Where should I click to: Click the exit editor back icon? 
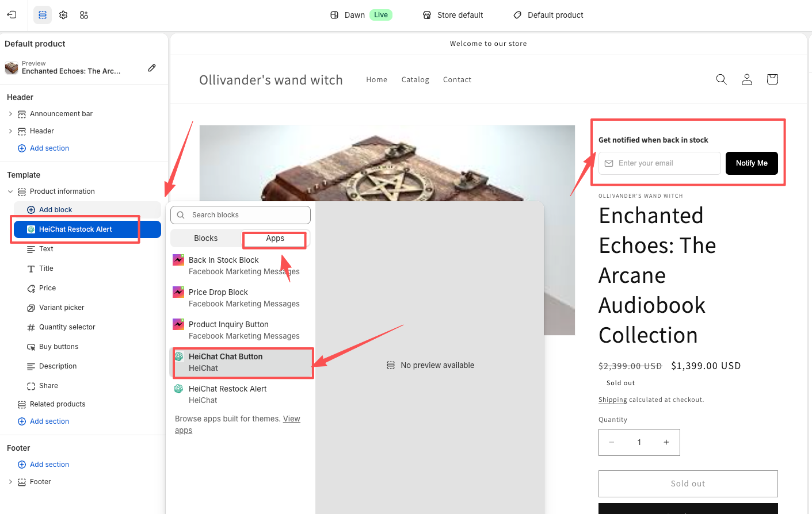pos(12,15)
